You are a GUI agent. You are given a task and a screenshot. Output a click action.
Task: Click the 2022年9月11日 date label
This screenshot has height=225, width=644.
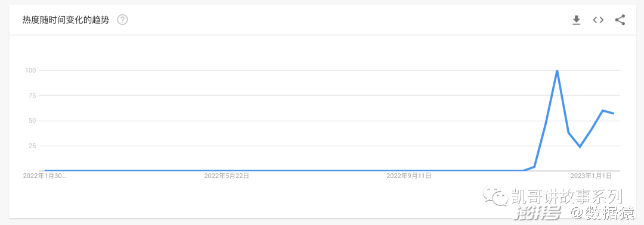coord(408,176)
